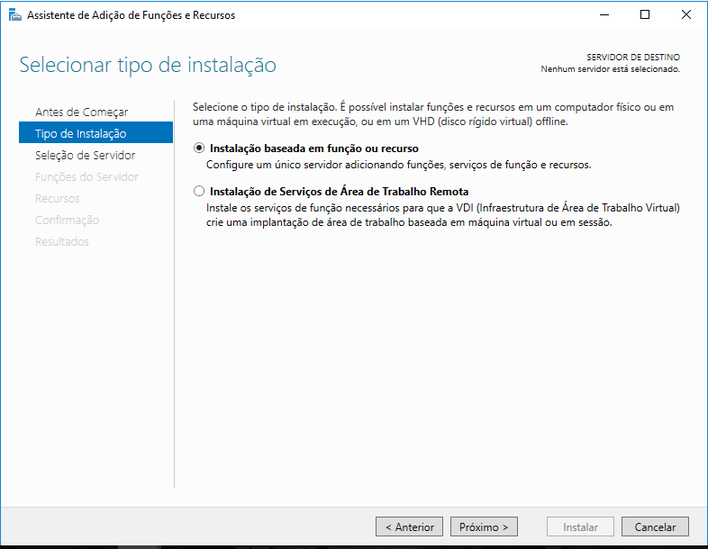Click the Confirmação step in sidebar

coord(67,220)
